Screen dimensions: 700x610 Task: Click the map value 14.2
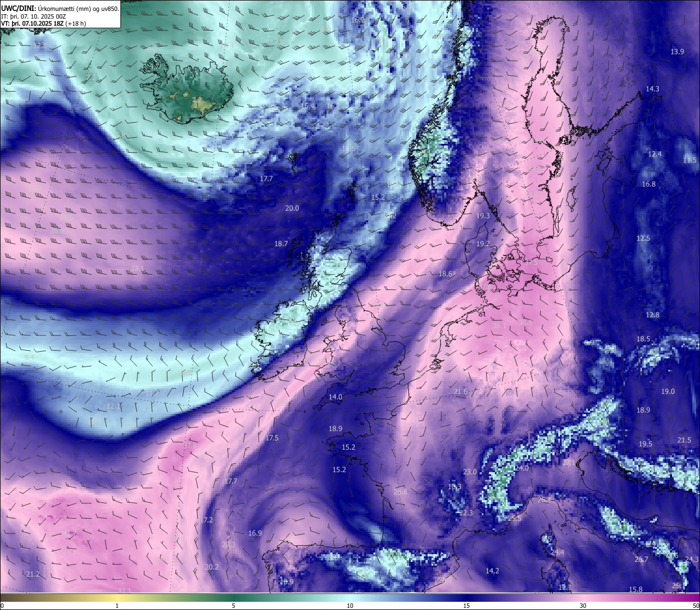click(x=492, y=571)
